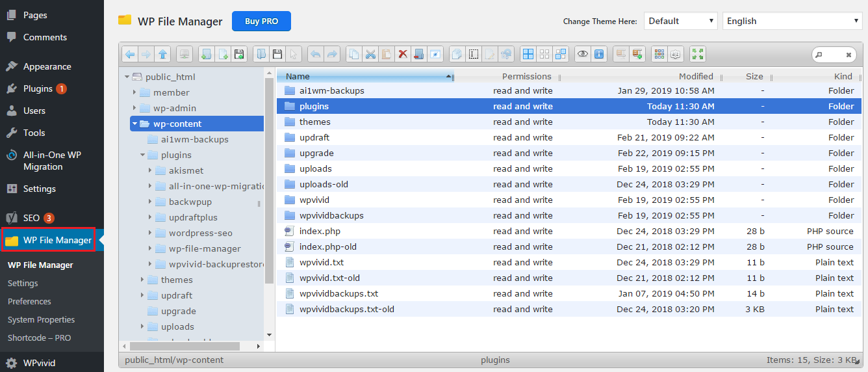This screenshot has height=372, width=868.
Task: Expand the themes folder arrow in tree
Action: (x=142, y=280)
